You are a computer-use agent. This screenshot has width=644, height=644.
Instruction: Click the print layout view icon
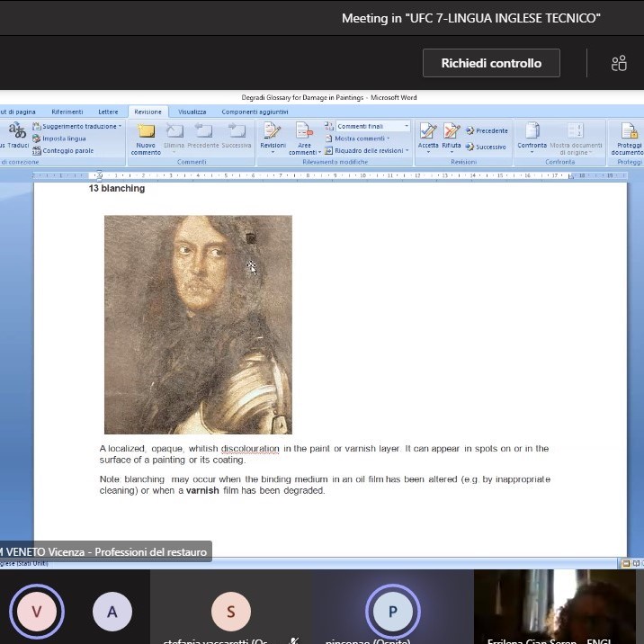pos(626,563)
